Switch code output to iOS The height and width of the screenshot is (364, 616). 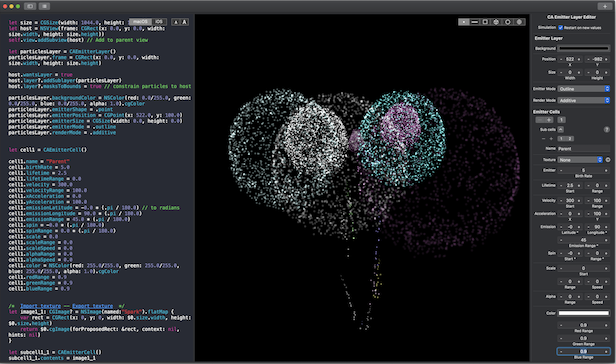[x=159, y=22]
